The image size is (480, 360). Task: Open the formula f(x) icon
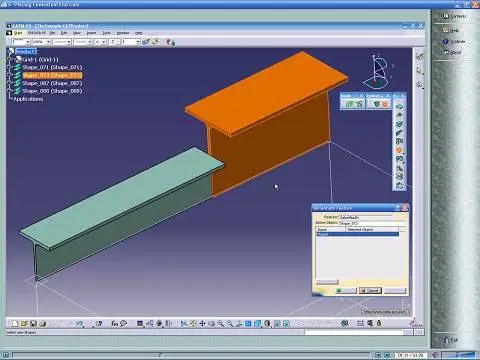114,323
